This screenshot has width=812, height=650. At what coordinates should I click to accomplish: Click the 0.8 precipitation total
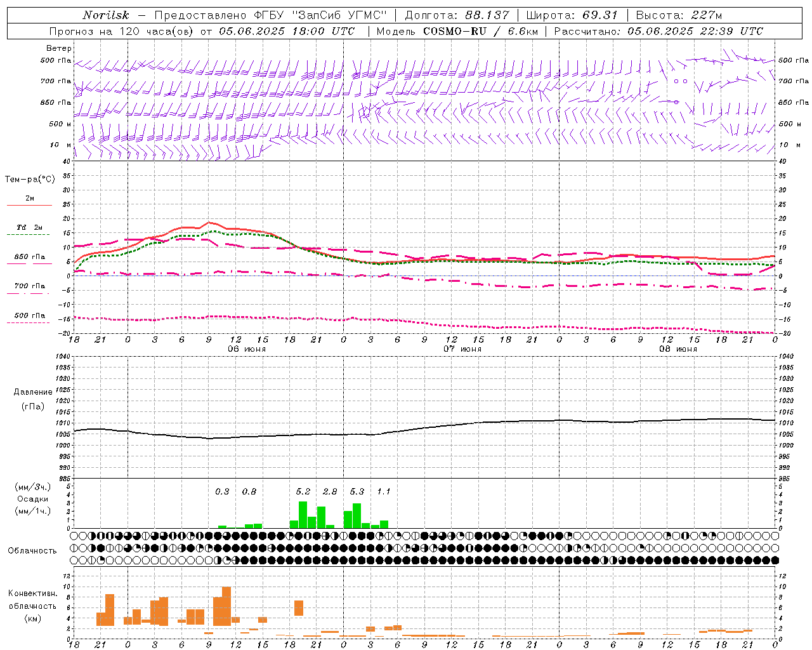[249, 491]
